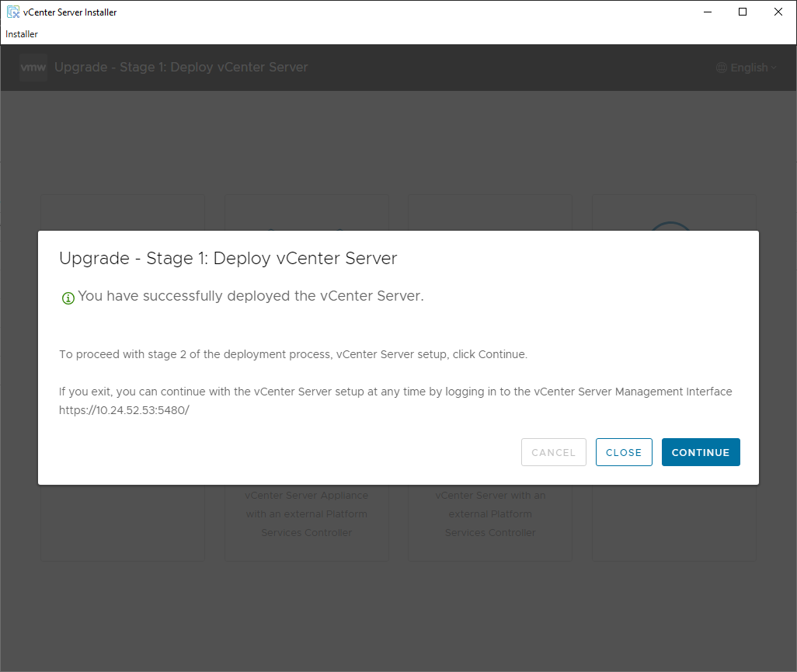Click the dark header bar's Upgrade title
This screenshot has width=797, height=672.
coord(181,68)
